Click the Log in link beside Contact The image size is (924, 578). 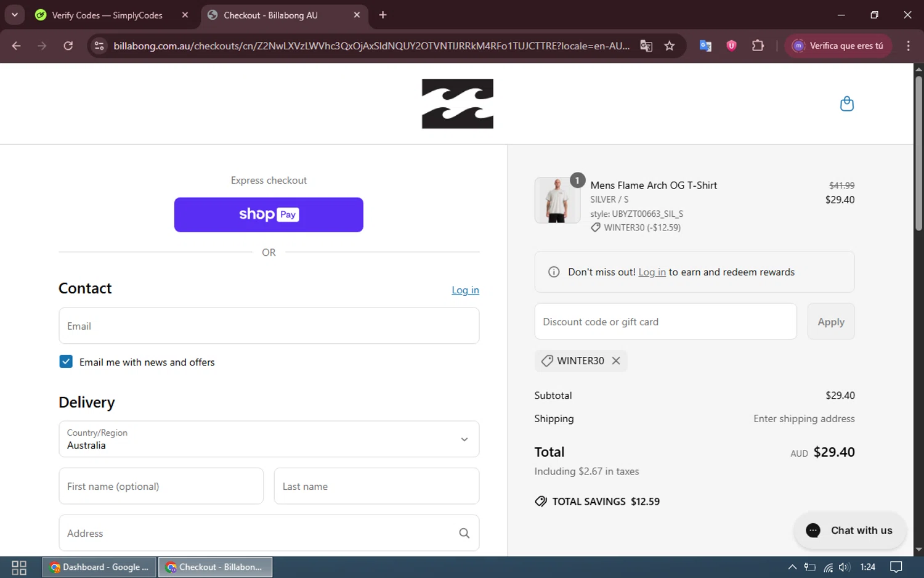[465, 290]
